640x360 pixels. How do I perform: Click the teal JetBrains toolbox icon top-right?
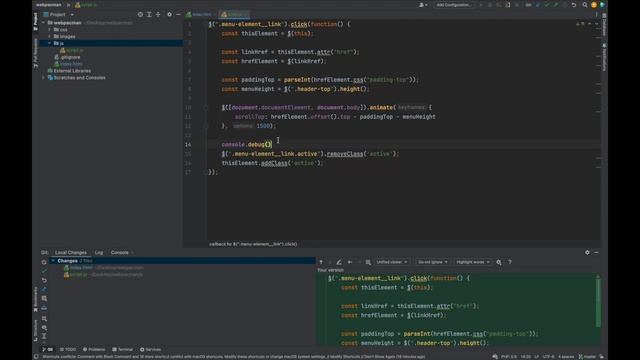click(x=602, y=5)
